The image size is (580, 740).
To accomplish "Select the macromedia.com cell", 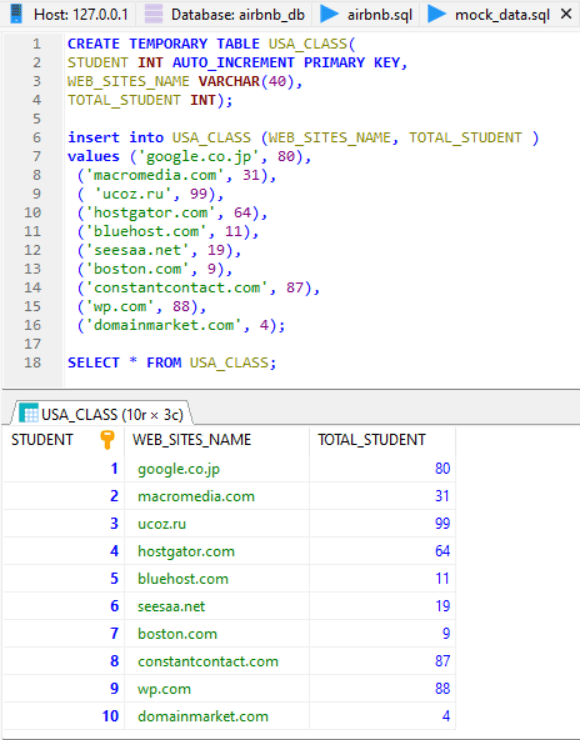I will point(217,496).
